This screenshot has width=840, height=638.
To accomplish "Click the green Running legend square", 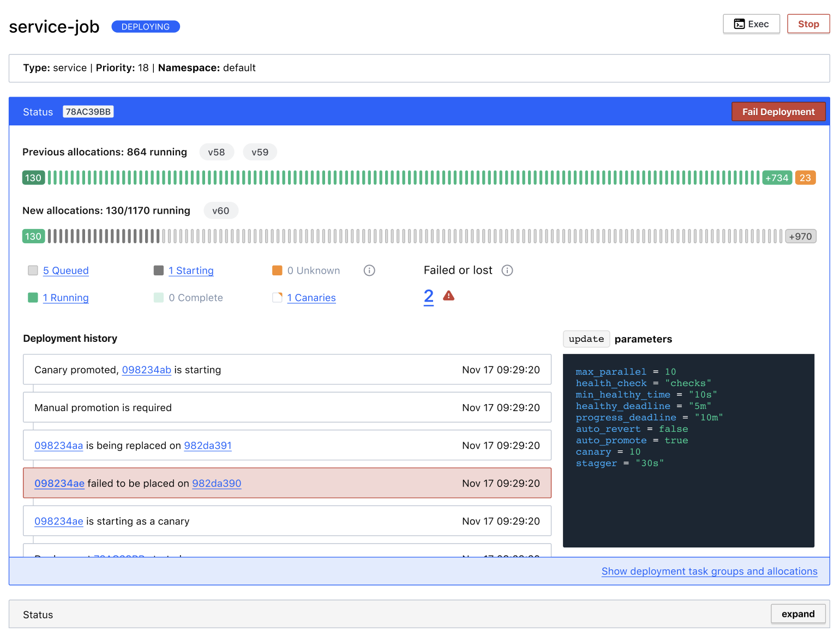I will 33,298.
